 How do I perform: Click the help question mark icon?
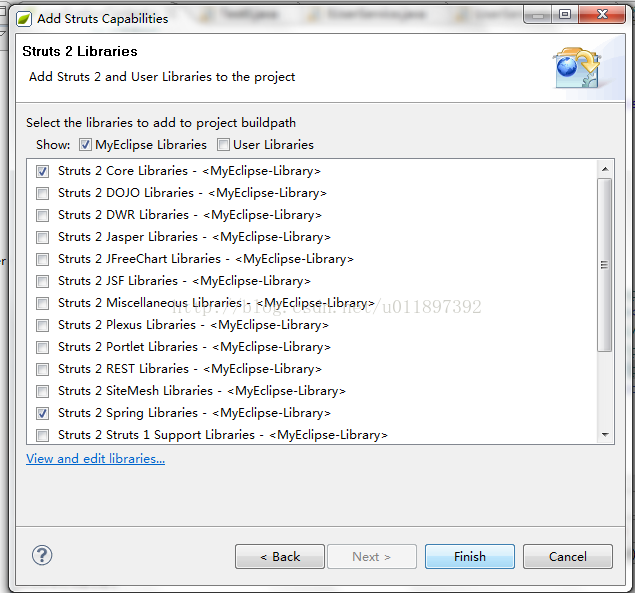42,555
